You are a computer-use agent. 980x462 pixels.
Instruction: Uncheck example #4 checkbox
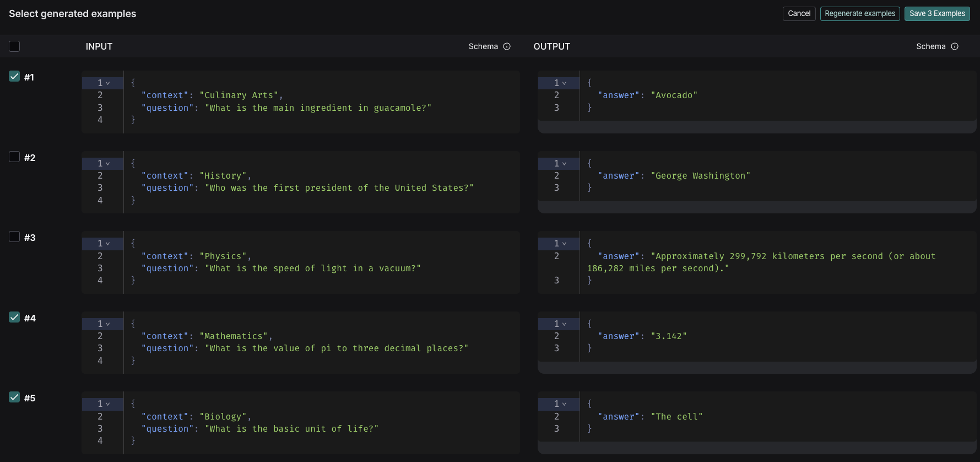coord(14,317)
